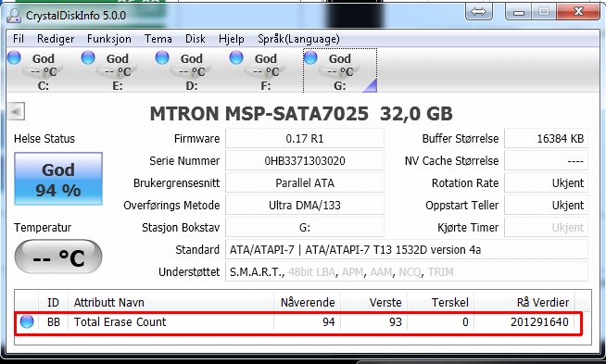
Task: Click the Understøttet features S.M.A.R.T. field
Action: point(407,272)
